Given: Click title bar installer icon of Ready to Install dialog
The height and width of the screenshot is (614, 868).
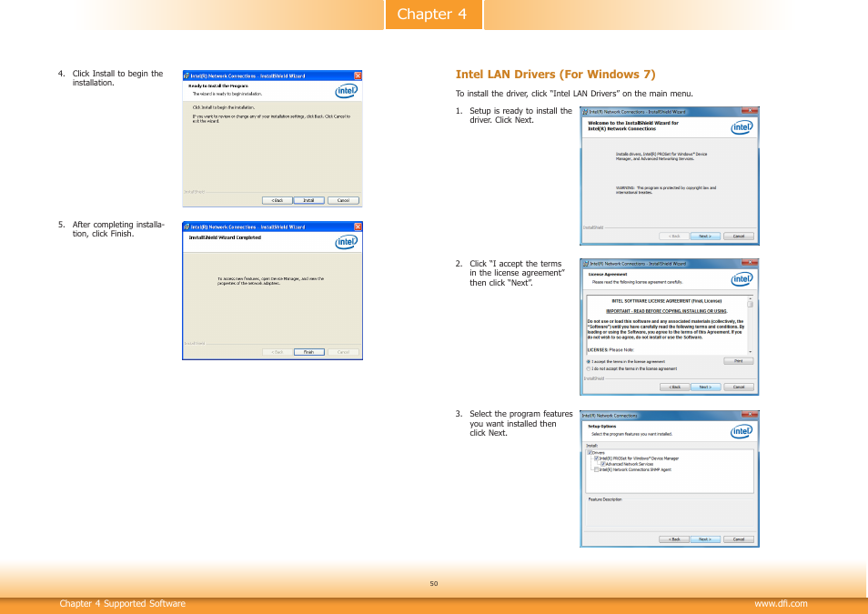Looking at the screenshot, I should (x=187, y=75).
